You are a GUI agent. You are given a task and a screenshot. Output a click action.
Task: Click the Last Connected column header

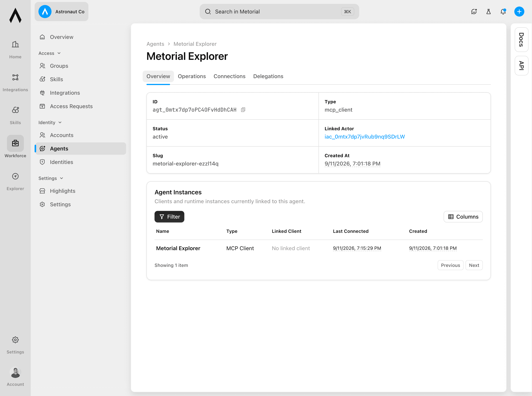click(351, 231)
